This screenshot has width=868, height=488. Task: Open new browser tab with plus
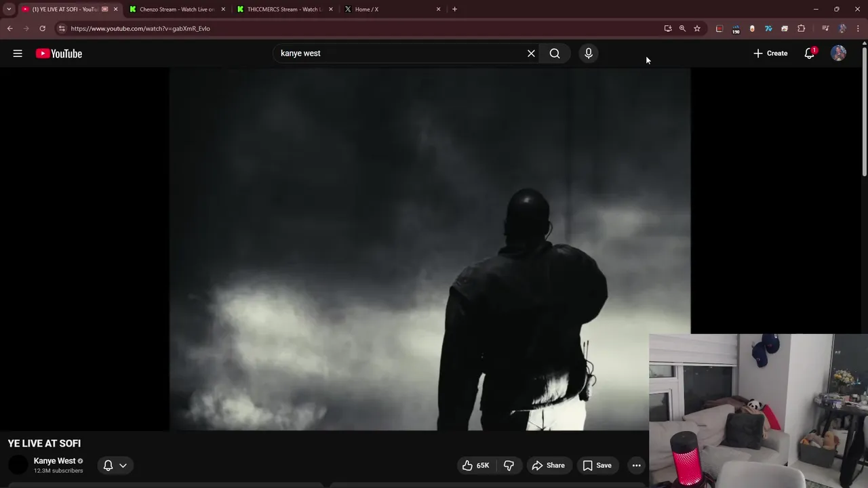point(454,9)
